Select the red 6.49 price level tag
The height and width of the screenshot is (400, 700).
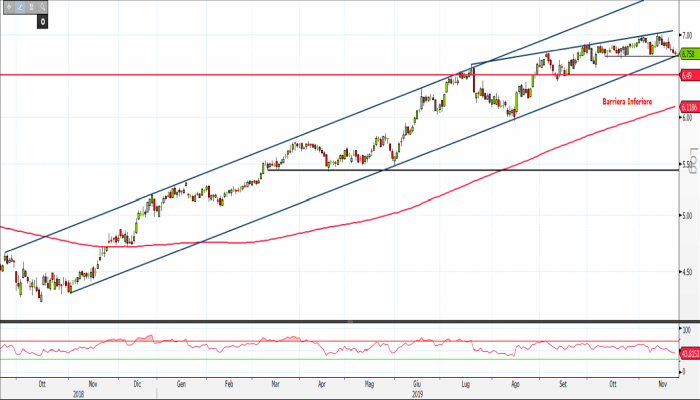pyautogui.click(x=688, y=75)
